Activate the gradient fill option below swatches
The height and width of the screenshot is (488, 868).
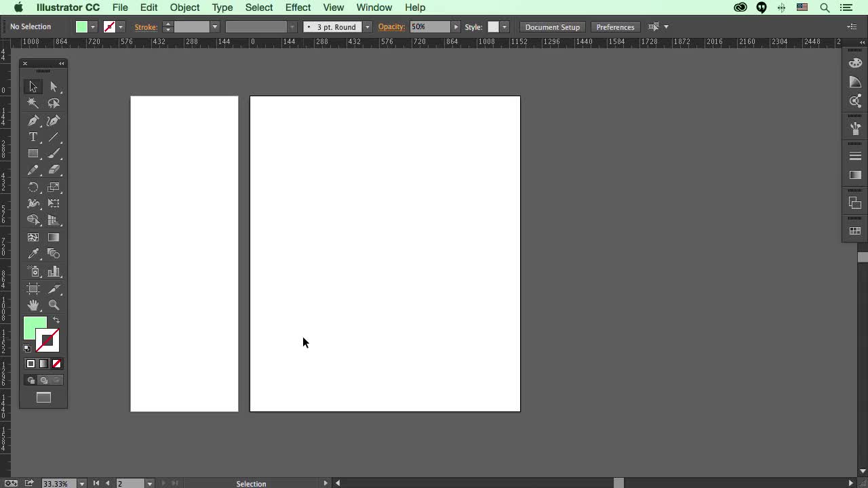pos(43,364)
